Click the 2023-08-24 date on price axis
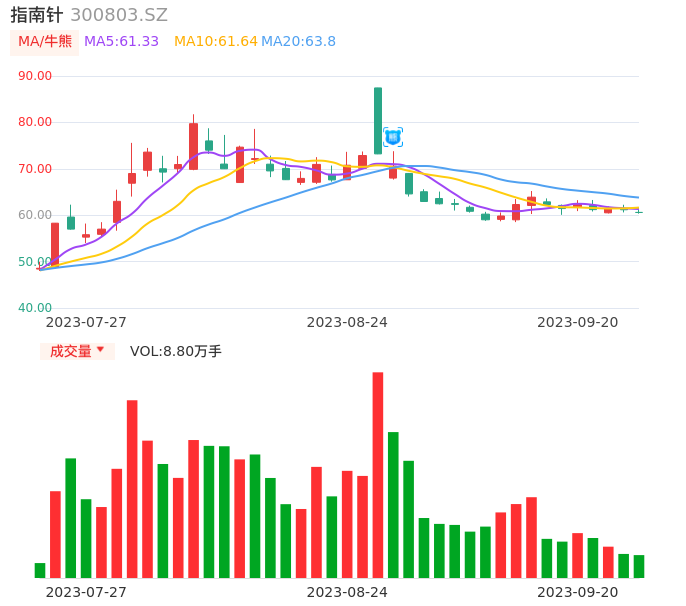The height and width of the screenshot is (606, 686). click(347, 322)
